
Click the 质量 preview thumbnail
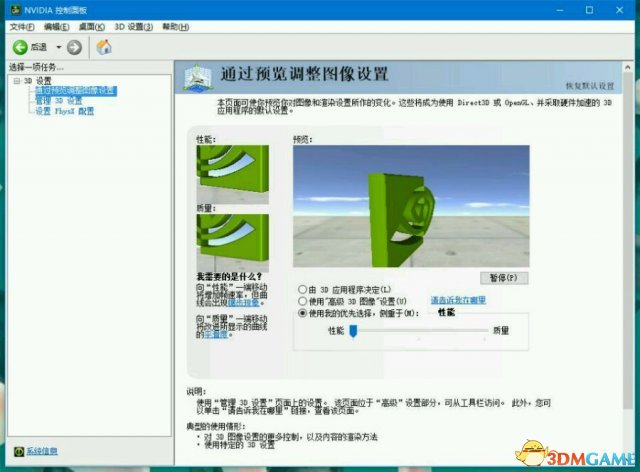point(233,243)
